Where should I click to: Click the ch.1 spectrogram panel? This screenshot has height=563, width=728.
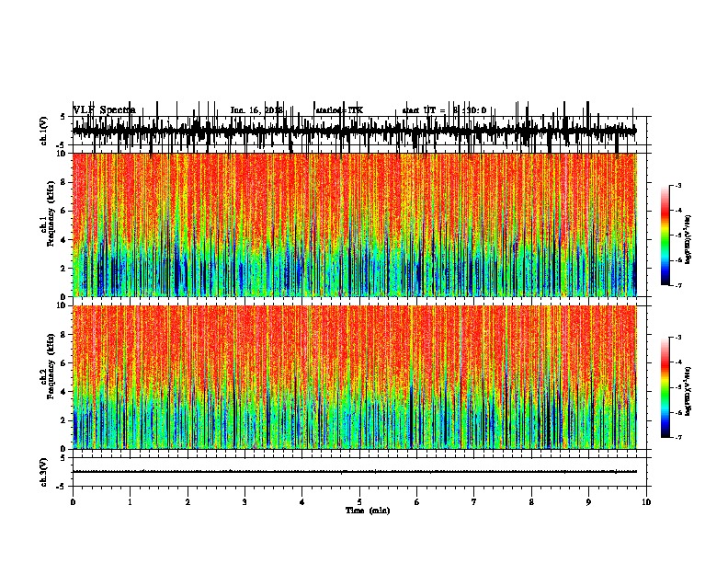coord(355,224)
